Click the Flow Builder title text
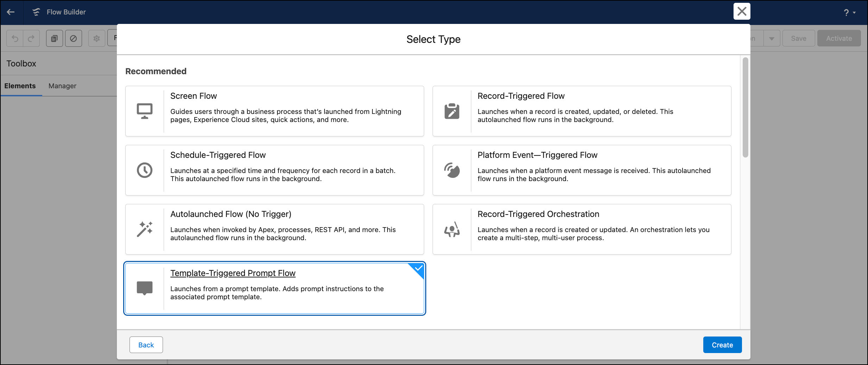 pyautogui.click(x=66, y=12)
